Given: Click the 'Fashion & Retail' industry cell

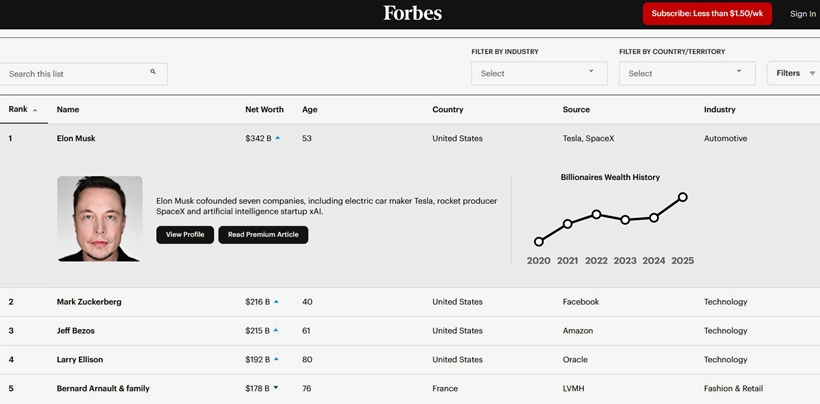Looking at the screenshot, I should click(733, 388).
